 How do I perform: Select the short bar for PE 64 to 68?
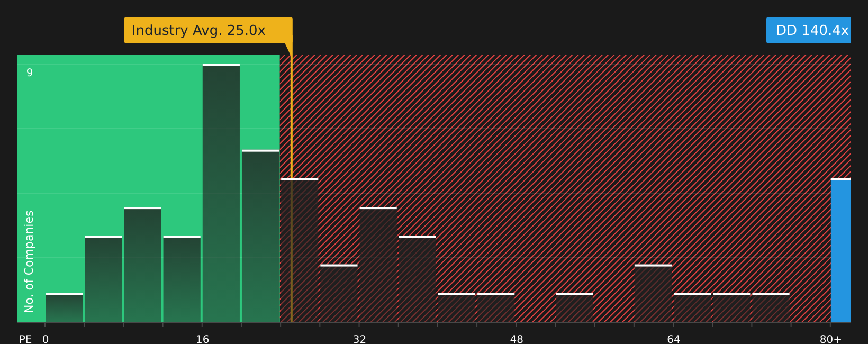(x=692, y=307)
